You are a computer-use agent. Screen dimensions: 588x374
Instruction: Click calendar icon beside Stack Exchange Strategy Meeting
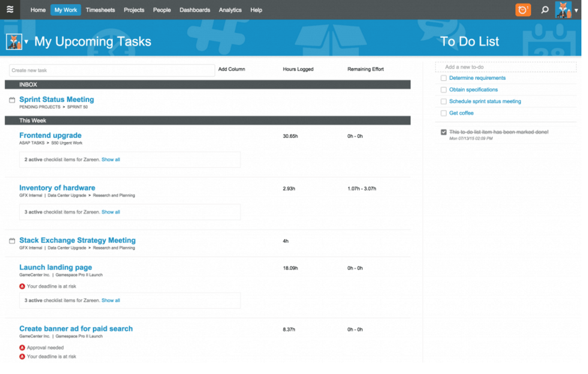(x=12, y=241)
